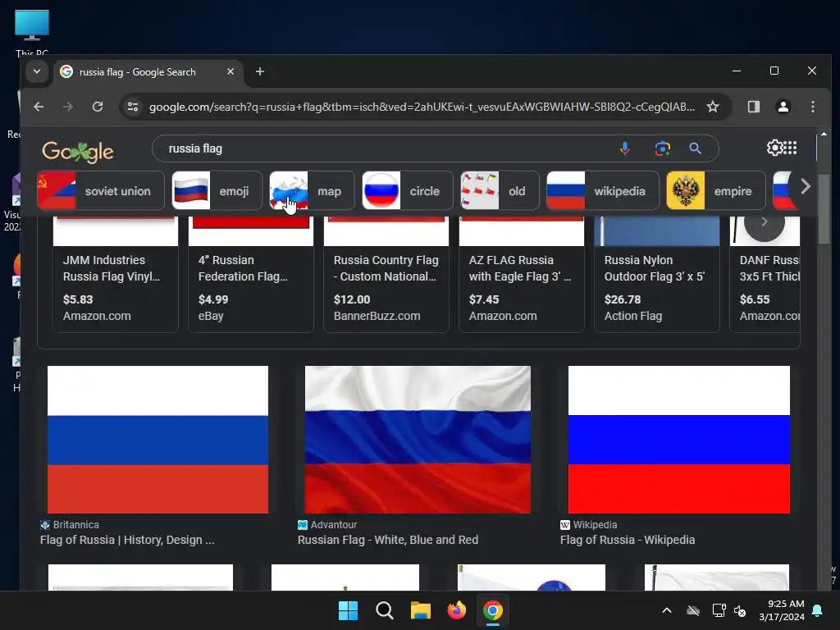Show more filter chips arrow
Viewport: 840px width, 630px height.
pyautogui.click(x=806, y=186)
